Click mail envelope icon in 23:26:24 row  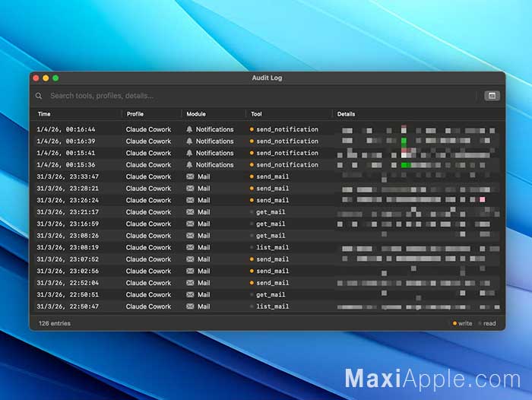tap(190, 200)
